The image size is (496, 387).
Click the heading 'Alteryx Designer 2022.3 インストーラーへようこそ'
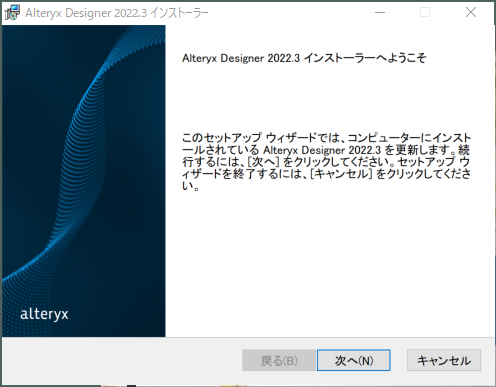point(304,58)
